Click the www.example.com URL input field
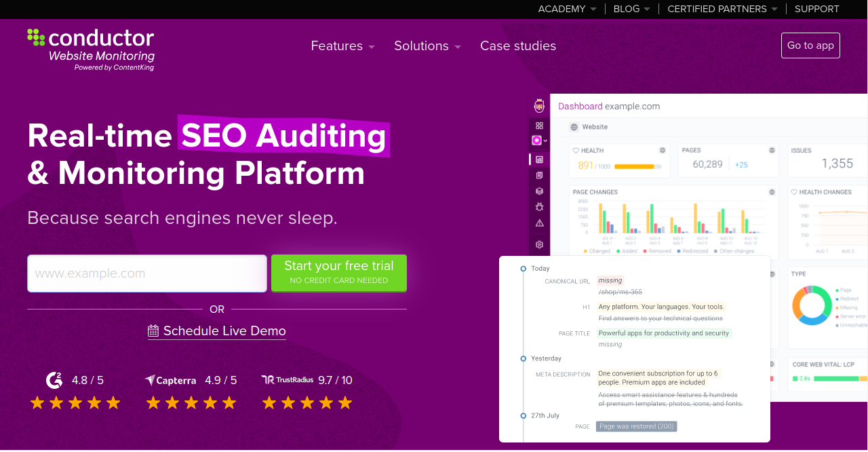The width and height of the screenshot is (868, 452). tap(146, 273)
